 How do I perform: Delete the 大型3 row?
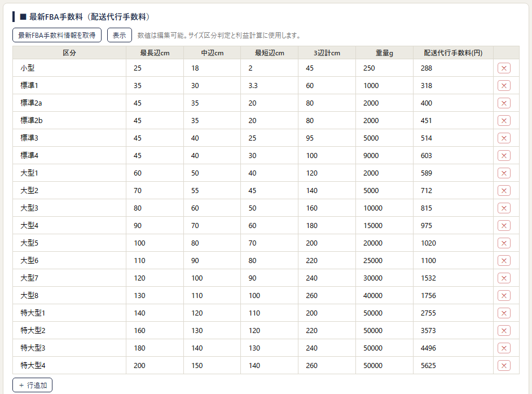pos(504,208)
